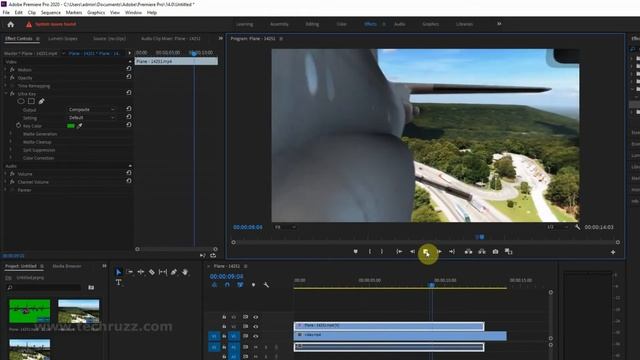Toggle the Motion fx effect on/off

(12, 70)
